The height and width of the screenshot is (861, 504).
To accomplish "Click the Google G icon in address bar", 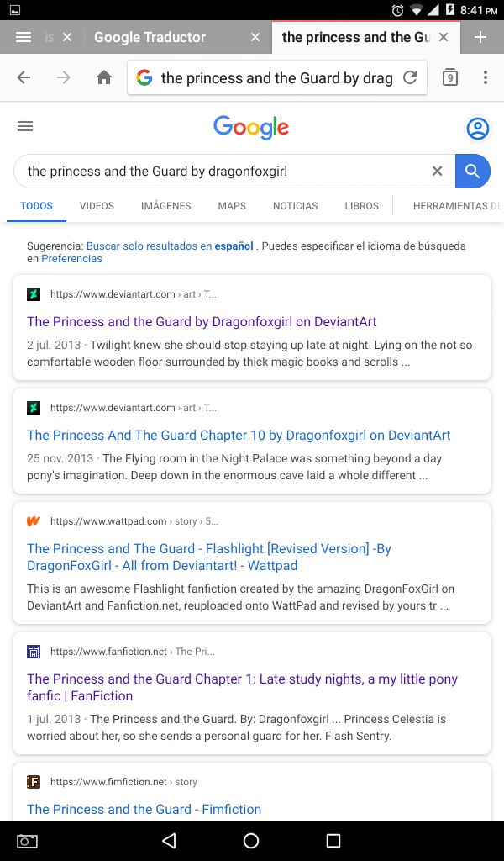I will 144,78.
